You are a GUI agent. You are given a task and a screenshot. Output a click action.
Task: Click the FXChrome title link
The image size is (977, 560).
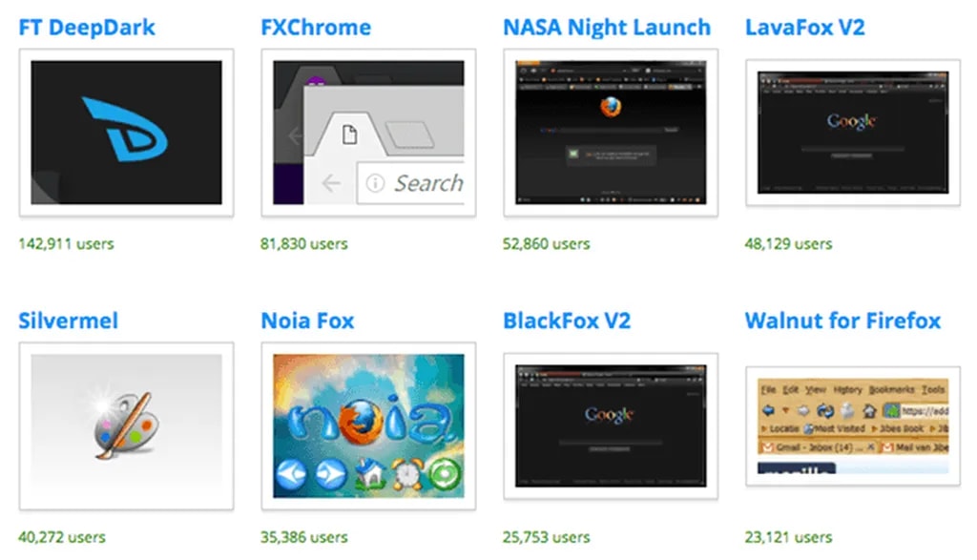point(316,28)
